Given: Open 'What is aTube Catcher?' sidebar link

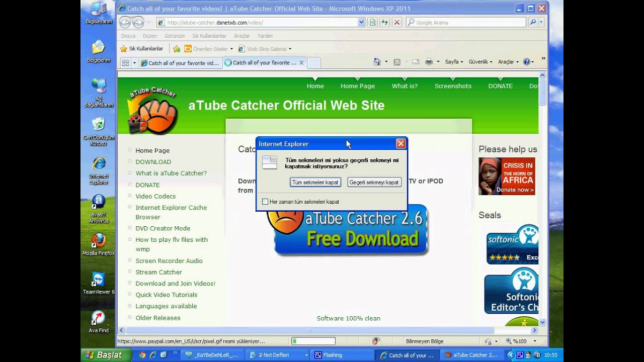Looking at the screenshot, I should coord(171,173).
